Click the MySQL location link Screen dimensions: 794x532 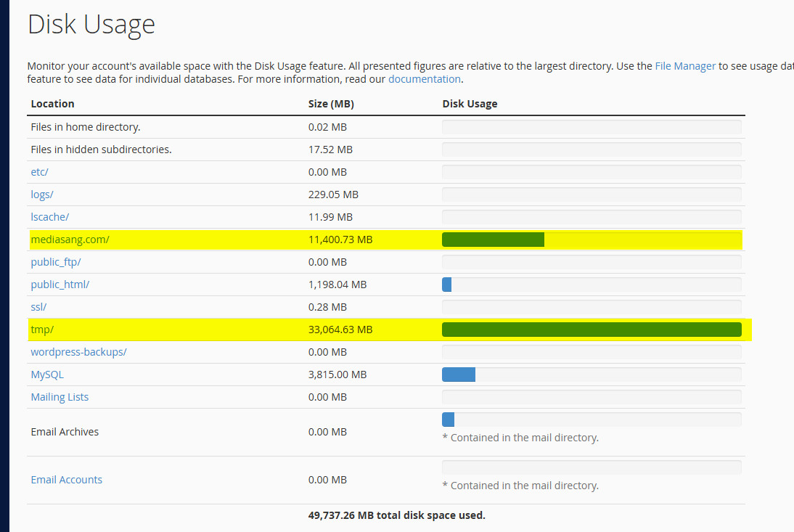coord(47,375)
